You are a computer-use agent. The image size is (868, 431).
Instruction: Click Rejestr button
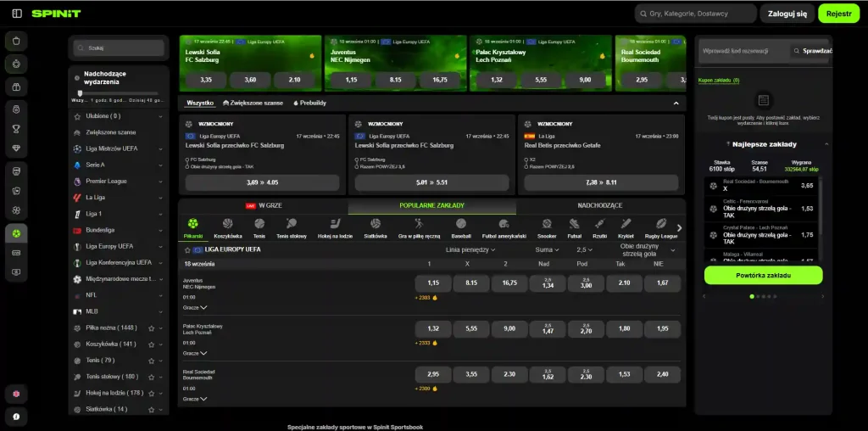[x=838, y=14]
